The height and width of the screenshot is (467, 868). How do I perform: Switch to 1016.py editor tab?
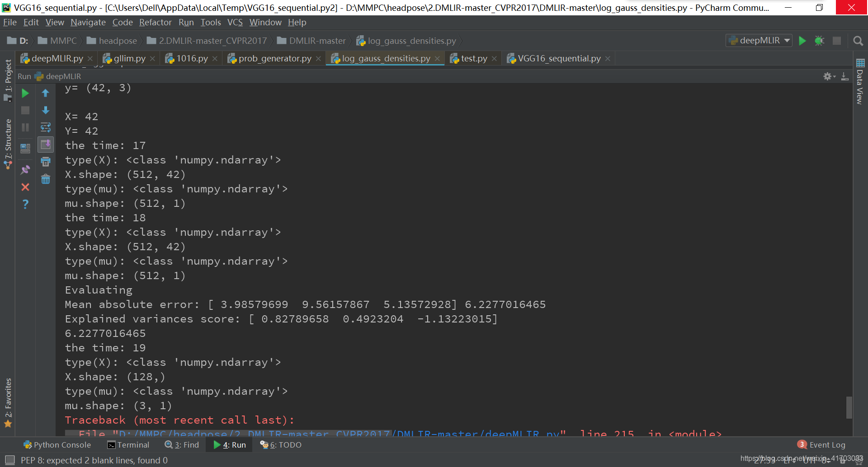coord(192,58)
